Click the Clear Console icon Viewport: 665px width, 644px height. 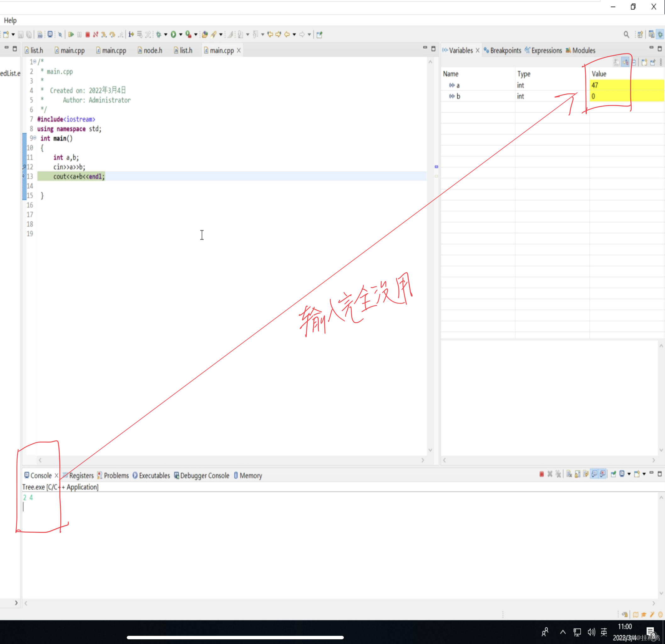pyautogui.click(x=569, y=474)
